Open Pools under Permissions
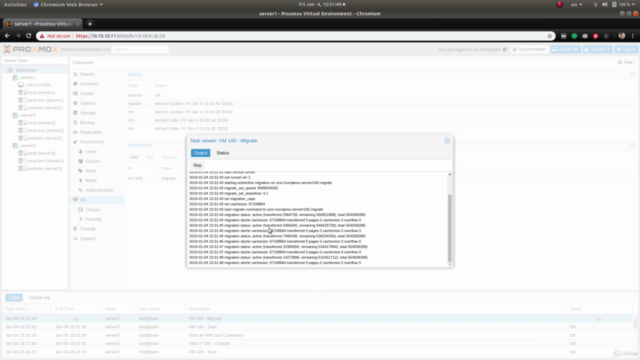This screenshot has width=640, height=360. 91,171
